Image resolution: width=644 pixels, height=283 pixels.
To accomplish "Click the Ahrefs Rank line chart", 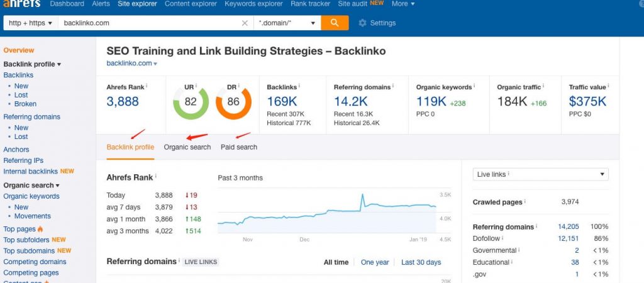I will [327, 211].
